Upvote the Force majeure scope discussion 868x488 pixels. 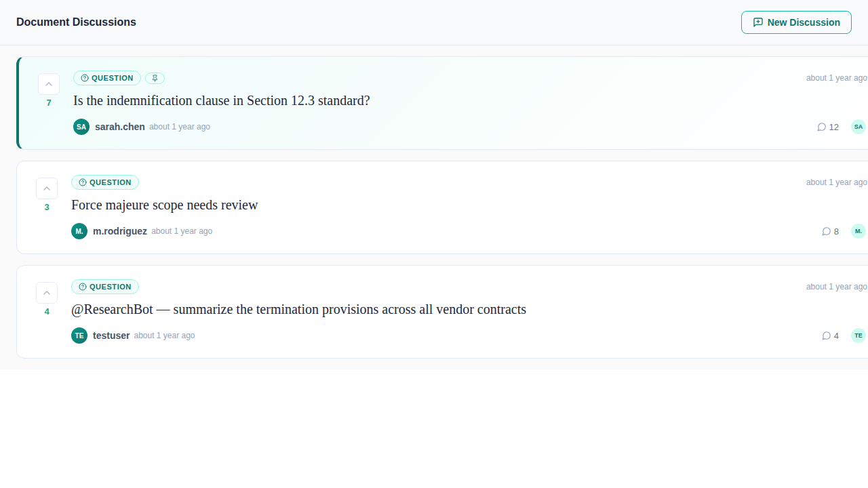pyautogui.click(x=47, y=188)
